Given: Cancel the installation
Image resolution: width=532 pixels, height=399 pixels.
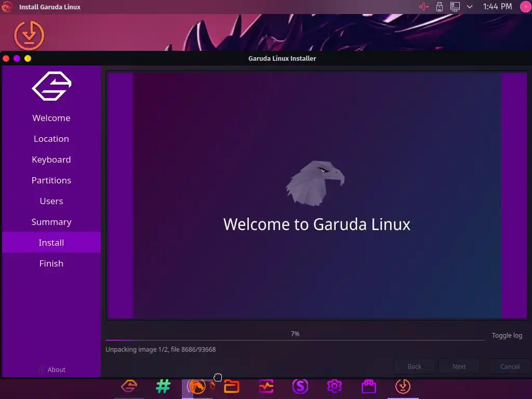Looking at the screenshot, I should tap(510, 366).
